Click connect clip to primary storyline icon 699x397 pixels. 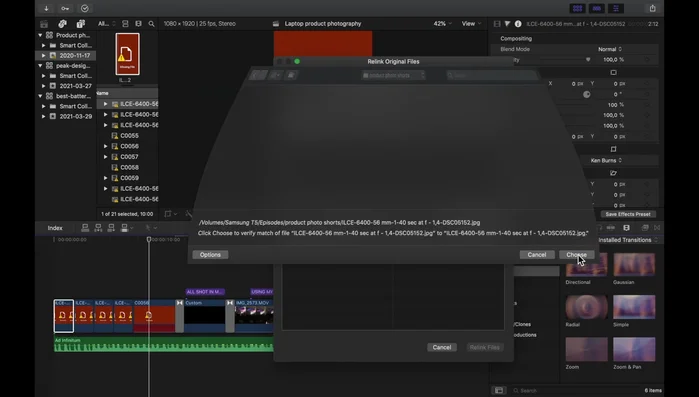tap(85, 228)
